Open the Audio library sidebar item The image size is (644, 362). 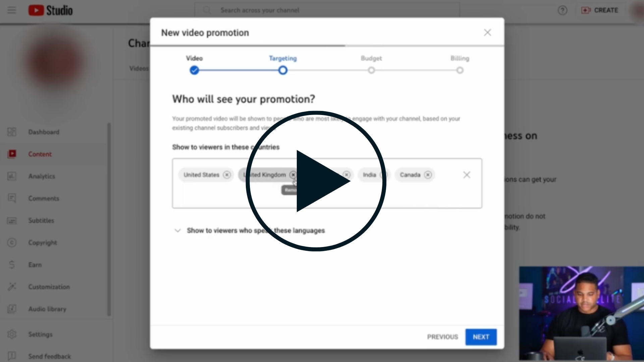click(47, 309)
